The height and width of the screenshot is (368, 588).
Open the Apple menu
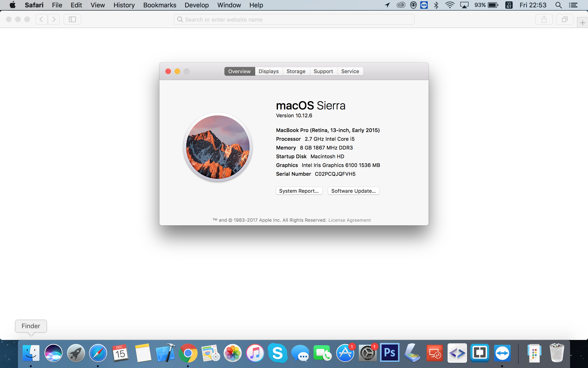pos(12,5)
